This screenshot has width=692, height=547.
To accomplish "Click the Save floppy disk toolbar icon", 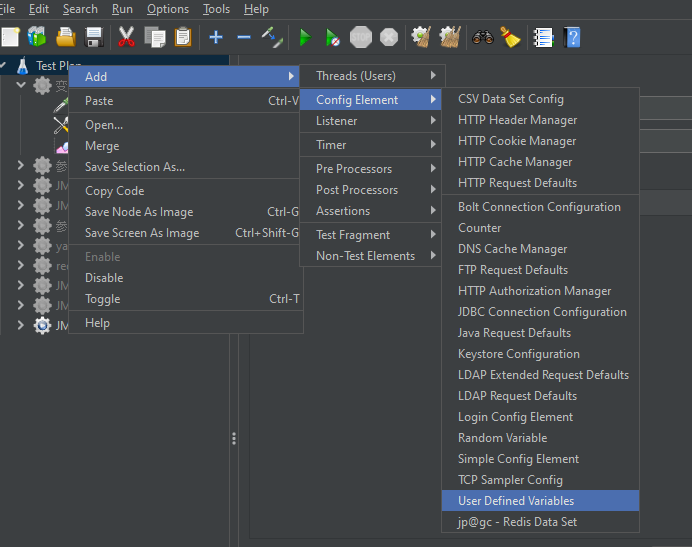I will tap(94, 38).
